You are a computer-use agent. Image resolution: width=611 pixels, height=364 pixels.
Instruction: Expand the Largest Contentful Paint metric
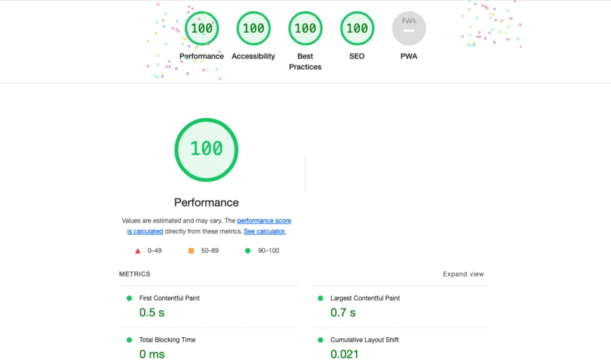point(365,298)
